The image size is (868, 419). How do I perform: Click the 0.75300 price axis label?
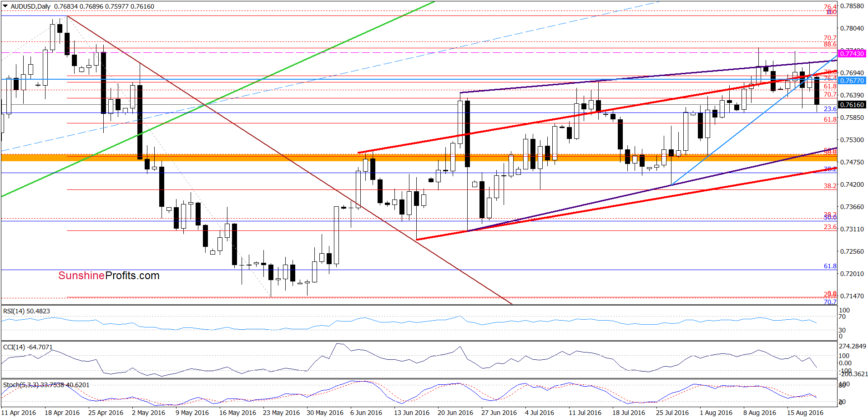(852, 140)
